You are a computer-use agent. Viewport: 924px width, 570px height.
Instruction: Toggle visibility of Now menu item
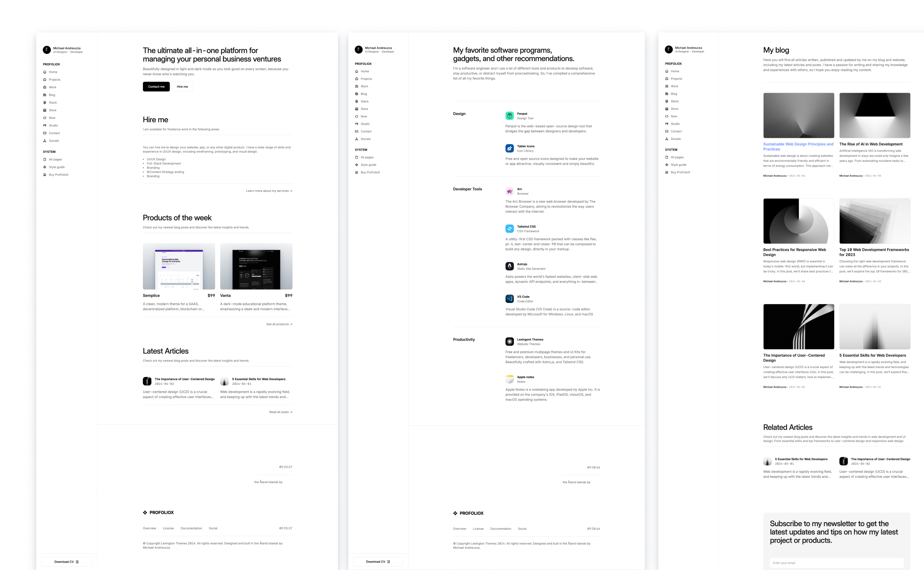(52, 117)
